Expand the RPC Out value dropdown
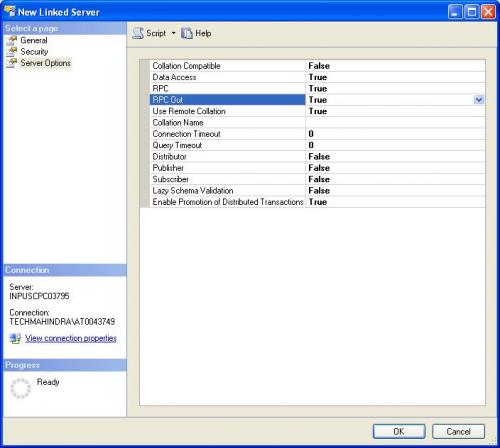 point(479,100)
